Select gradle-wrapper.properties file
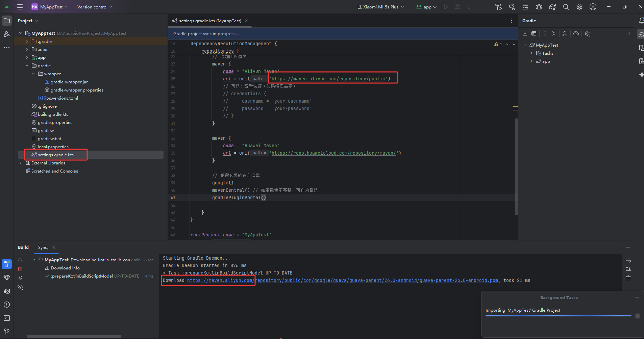Image resolution: width=644 pixels, height=339 pixels. click(77, 90)
